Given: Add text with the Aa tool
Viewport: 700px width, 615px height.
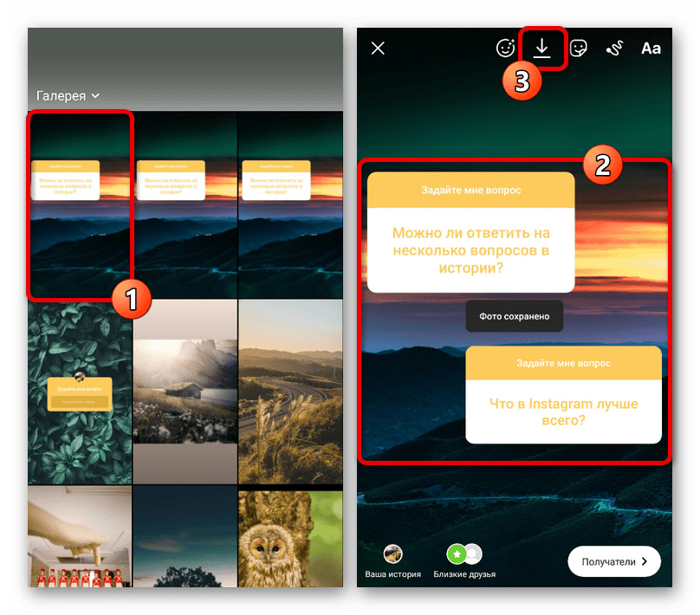Looking at the screenshot, I should point(651,49).
